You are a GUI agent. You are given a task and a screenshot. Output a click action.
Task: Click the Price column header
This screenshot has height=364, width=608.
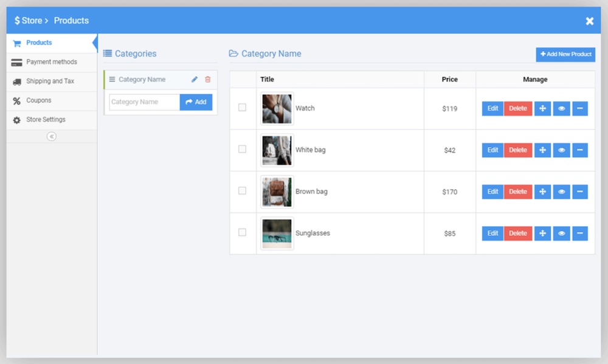pyautogui.click(x=450, y=80)
